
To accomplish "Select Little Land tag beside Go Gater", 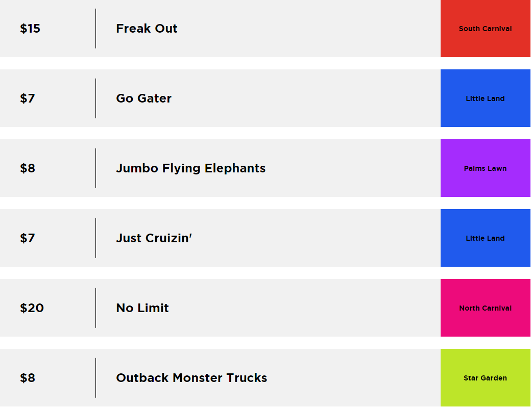I will pyautogui.click(x=485, y=98).
